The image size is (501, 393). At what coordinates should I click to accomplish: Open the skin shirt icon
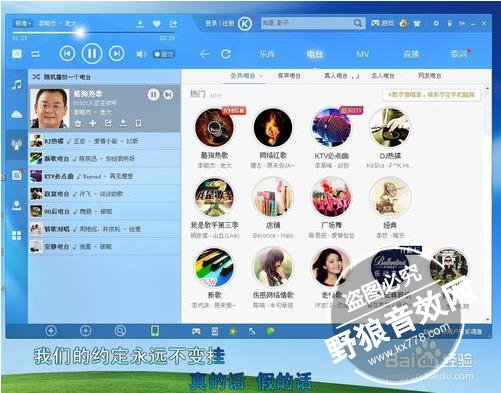coord(417,24)
